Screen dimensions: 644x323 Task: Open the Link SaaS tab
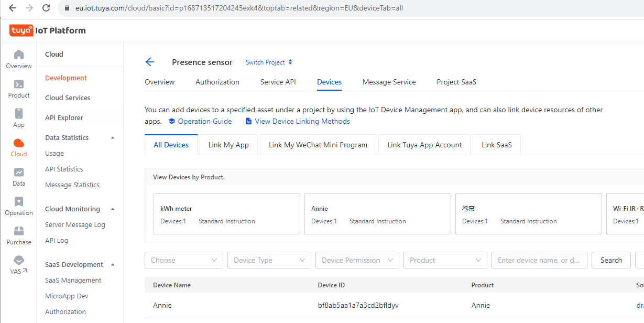click(x=497, y=145)
